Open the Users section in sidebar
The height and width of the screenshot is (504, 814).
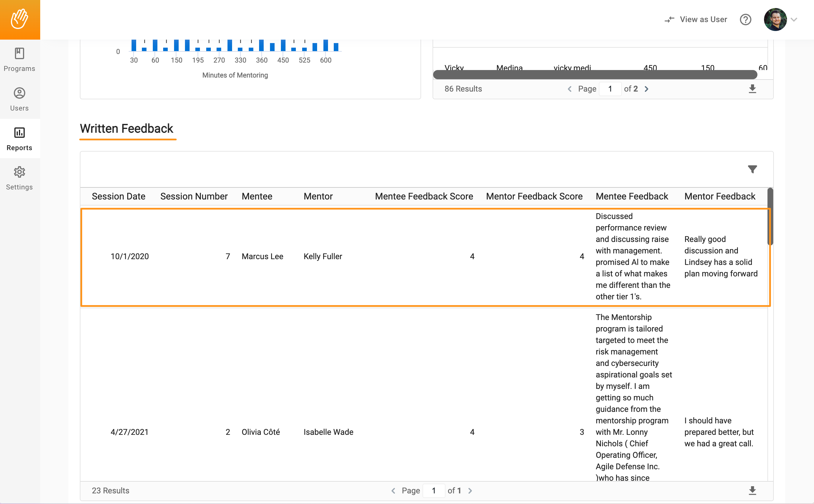click(19, 99)
